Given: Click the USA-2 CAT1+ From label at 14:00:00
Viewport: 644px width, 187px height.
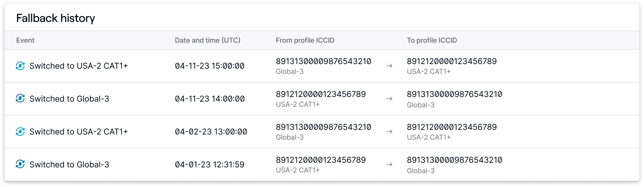Looking at the screenshot, I should point(298,104).
